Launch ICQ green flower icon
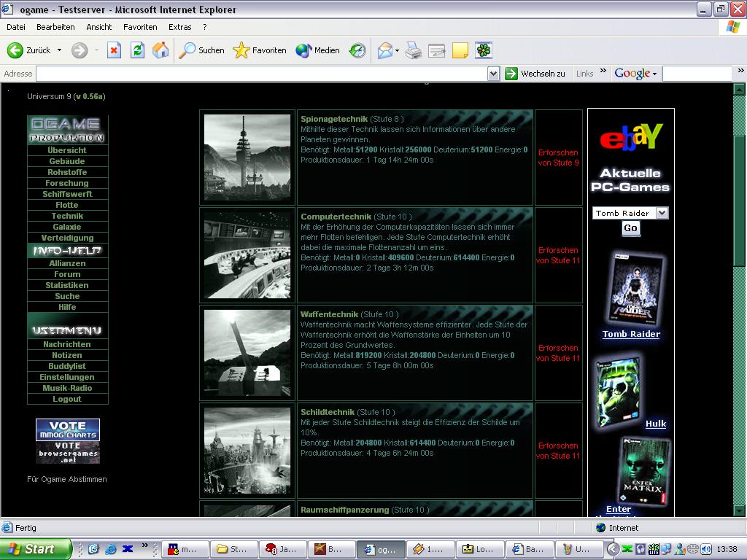747x560 pixels. [484, 50]
